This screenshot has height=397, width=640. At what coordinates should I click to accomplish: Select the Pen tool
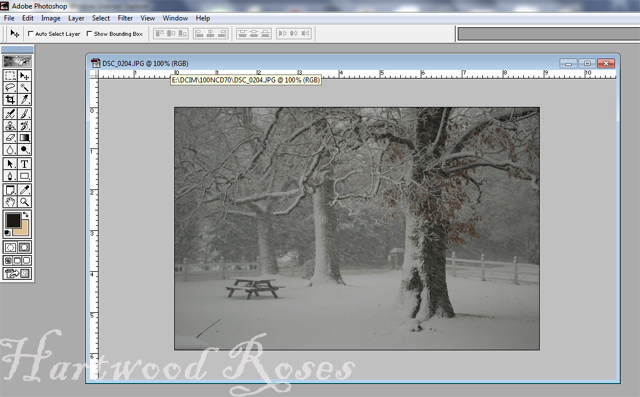[10, 176]
